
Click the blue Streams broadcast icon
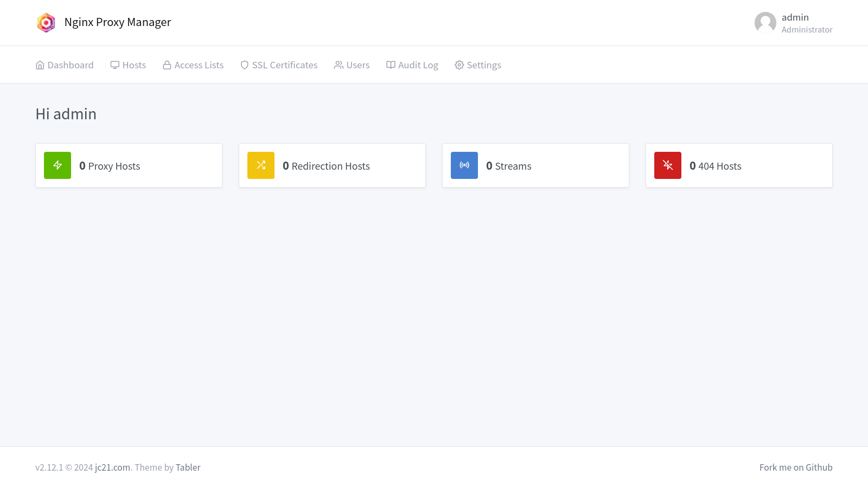point(464,165)
